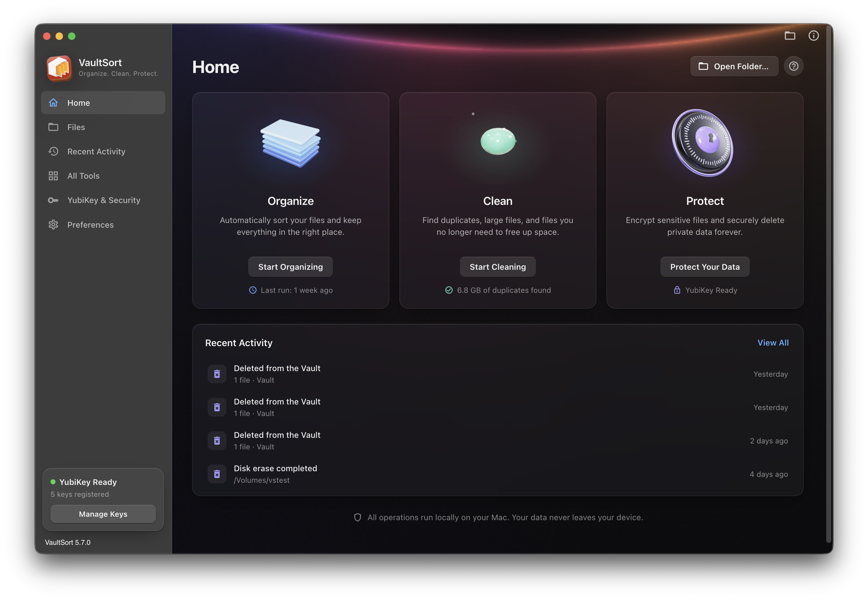The image size is (868, 600).
Task: Click the Start Cleaning button
Action: click(498, 267)
